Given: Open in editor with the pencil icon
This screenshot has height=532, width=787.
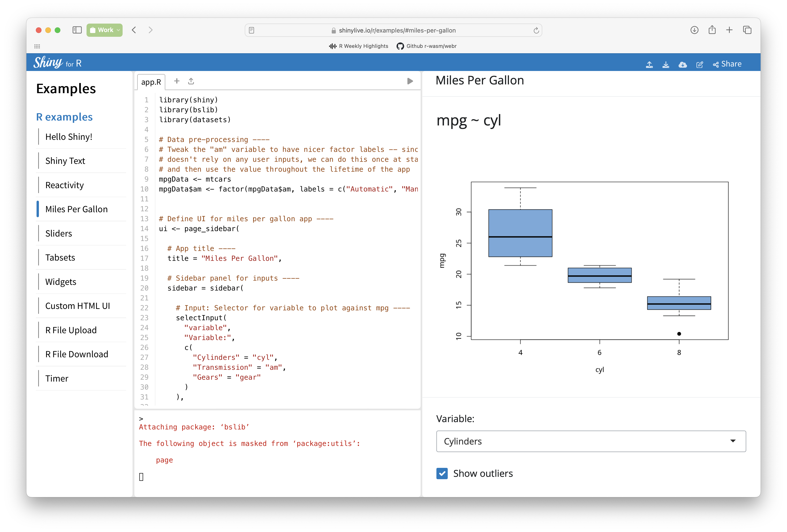Looking at the screenshot, I should 699,64.
